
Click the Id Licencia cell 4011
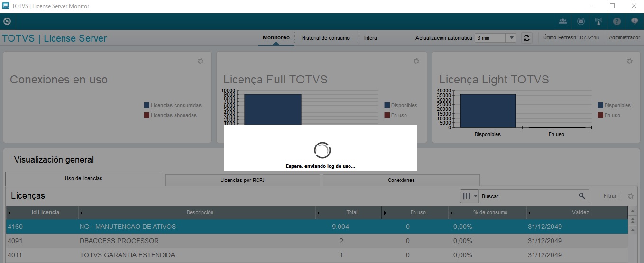(15, 255)
